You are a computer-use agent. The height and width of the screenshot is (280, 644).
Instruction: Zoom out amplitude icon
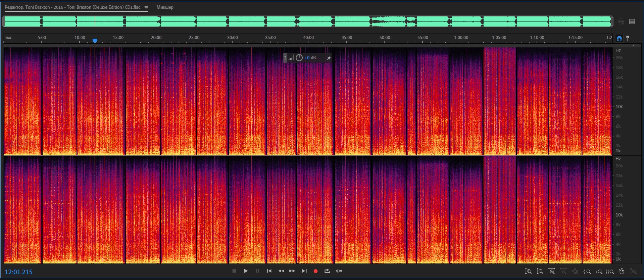coord(540,271)
